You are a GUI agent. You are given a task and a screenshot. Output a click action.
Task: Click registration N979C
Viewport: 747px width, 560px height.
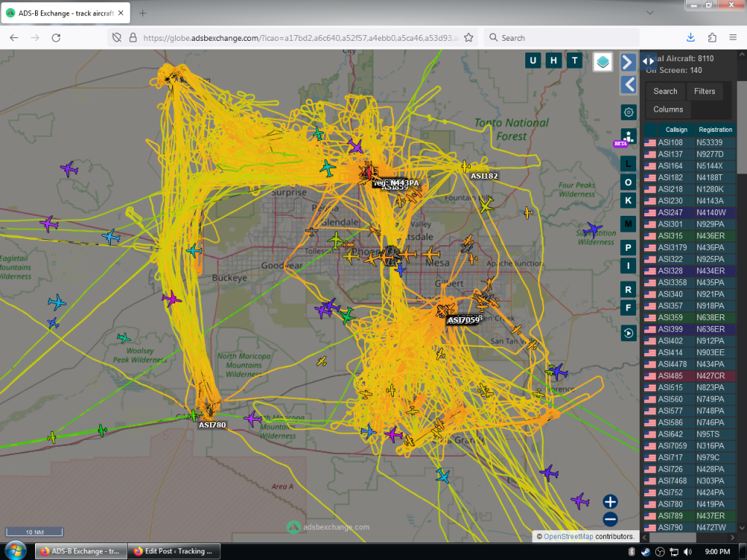708,458
